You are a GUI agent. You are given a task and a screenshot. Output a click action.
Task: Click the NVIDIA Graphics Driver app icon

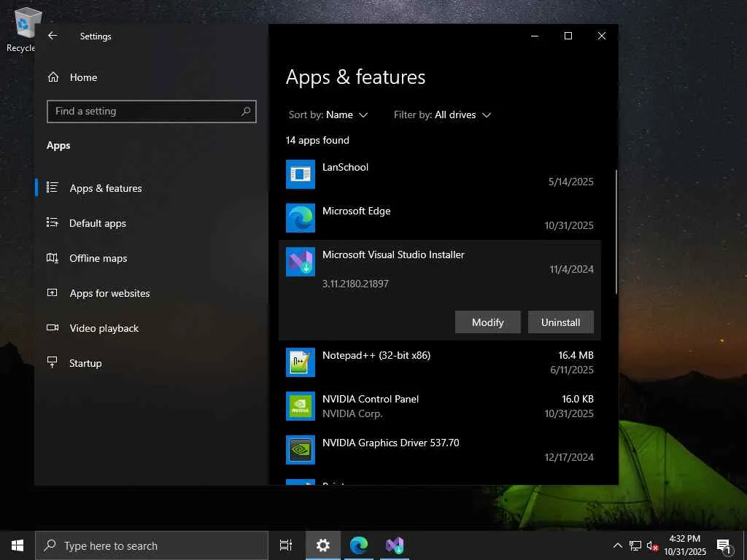click(x=300, y=450)
